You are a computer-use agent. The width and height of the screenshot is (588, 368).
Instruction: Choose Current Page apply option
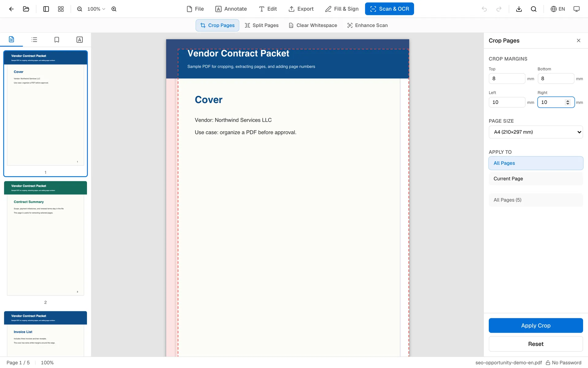pyautogui.click(x=536, y=179)
